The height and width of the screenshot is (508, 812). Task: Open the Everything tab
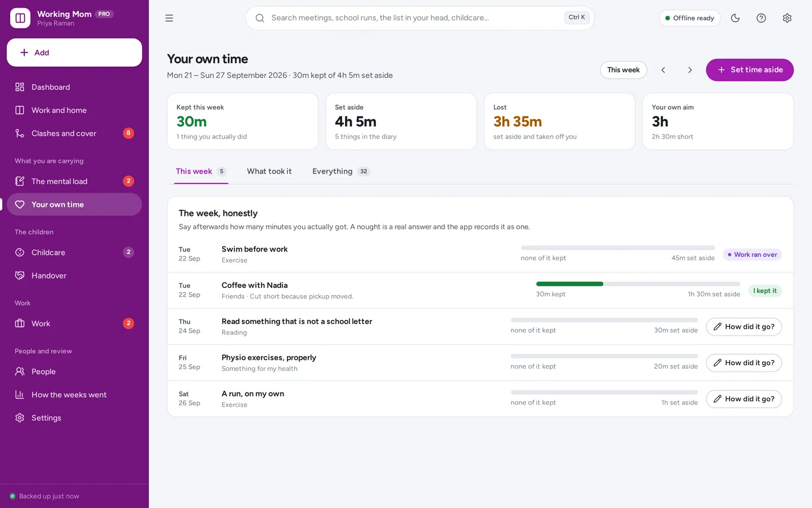tap(341, 171)
